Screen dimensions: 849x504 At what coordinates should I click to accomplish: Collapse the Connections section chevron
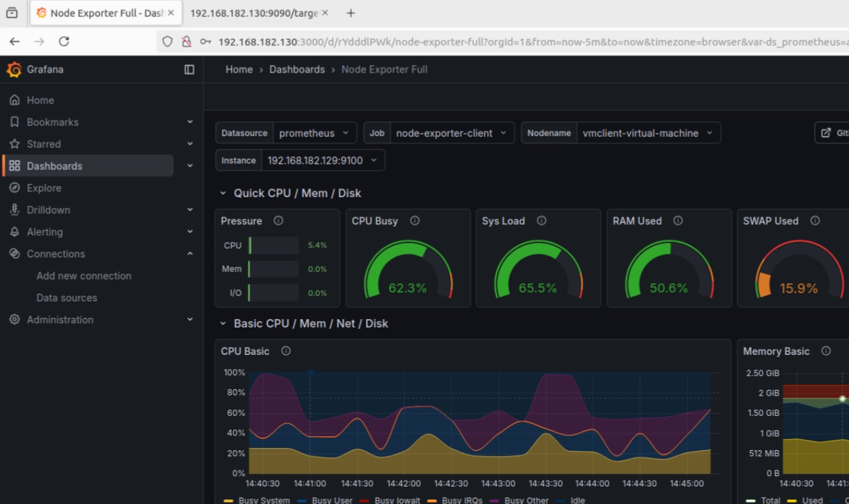(190, 254)
